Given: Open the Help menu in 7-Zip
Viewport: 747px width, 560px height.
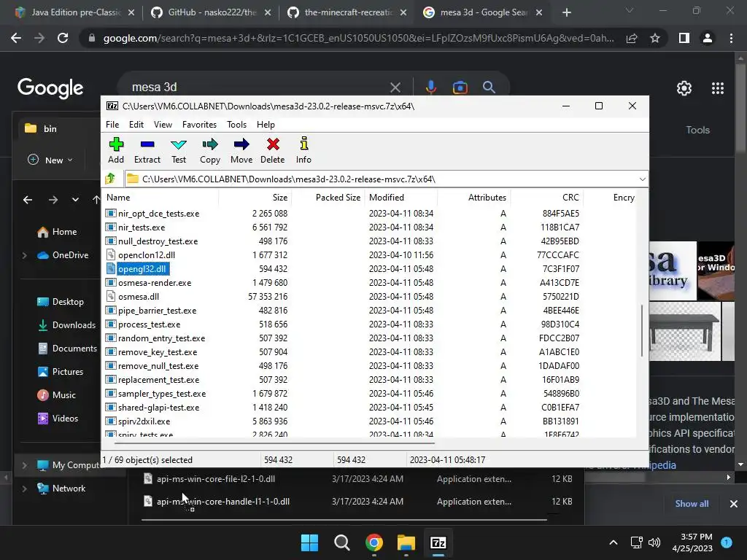Looking at the screenshot, I should click(266, 124).
